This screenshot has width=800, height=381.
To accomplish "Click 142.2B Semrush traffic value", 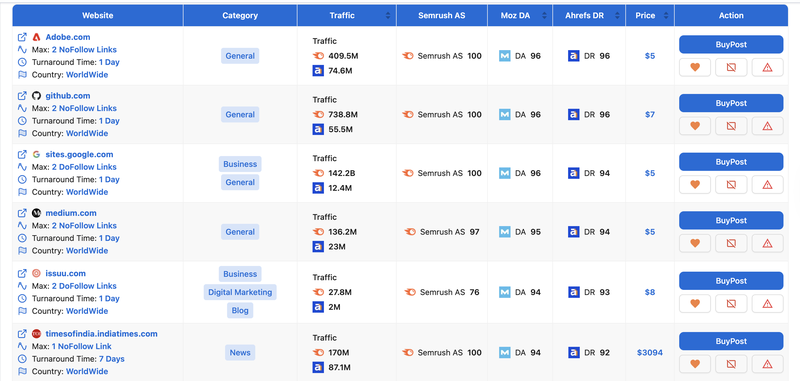I will 342,173.
